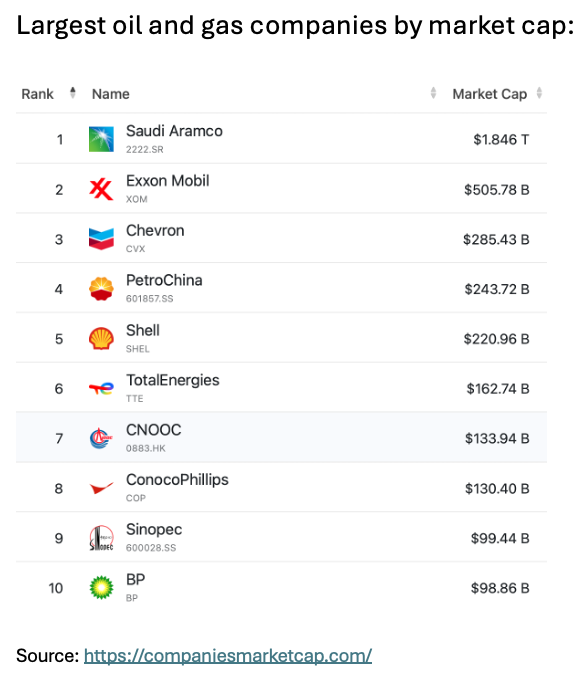The width and height of the screenshot is (586, 680).
Task: Click the Saudi Aramco logo icon
Action: coord(101,139)
